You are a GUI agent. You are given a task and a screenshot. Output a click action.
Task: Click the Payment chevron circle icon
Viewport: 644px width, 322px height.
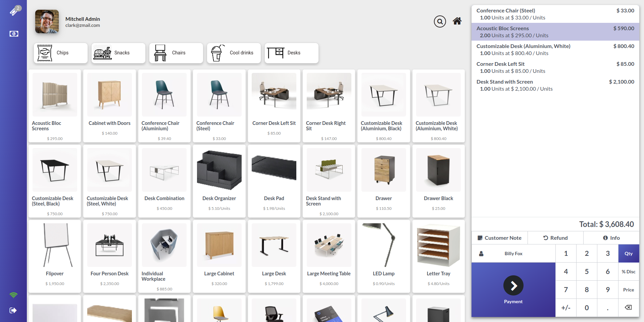(513, 286)
